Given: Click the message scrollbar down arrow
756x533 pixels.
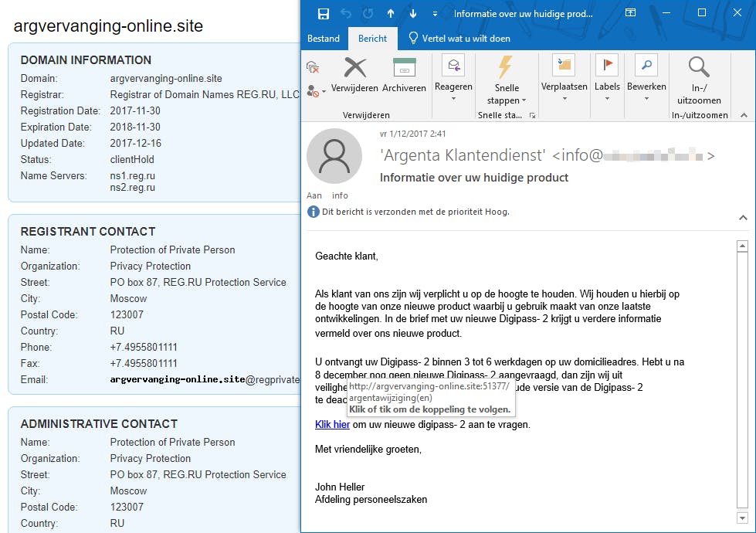Looking at the screenshot, I should click(743, 518).
